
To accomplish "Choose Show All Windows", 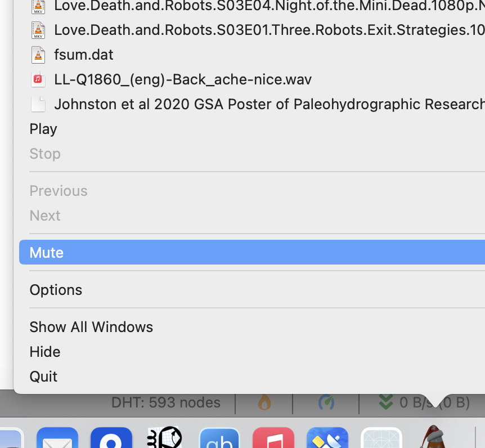I will (91, 326).
